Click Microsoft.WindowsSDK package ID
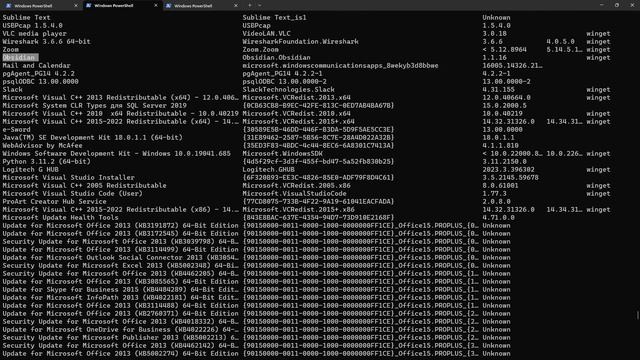Viewport: 640px width, 360px height. coord(282,153)
